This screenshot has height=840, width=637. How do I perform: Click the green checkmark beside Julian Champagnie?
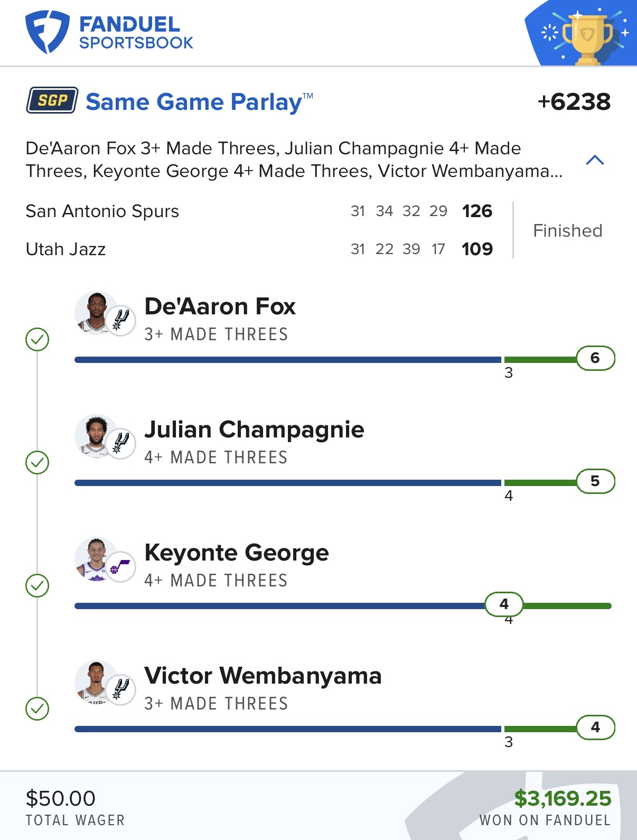38,463
